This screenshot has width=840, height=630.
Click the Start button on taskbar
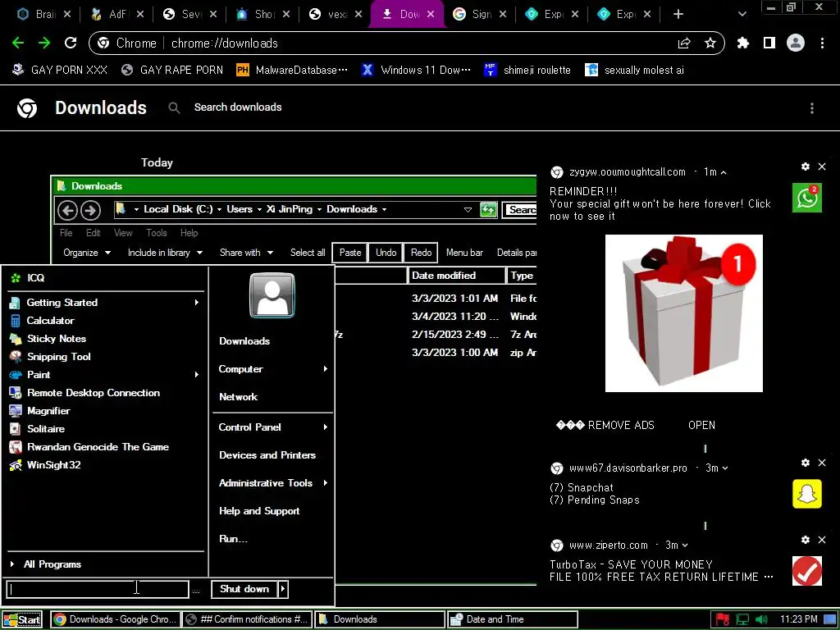[22, 620]
